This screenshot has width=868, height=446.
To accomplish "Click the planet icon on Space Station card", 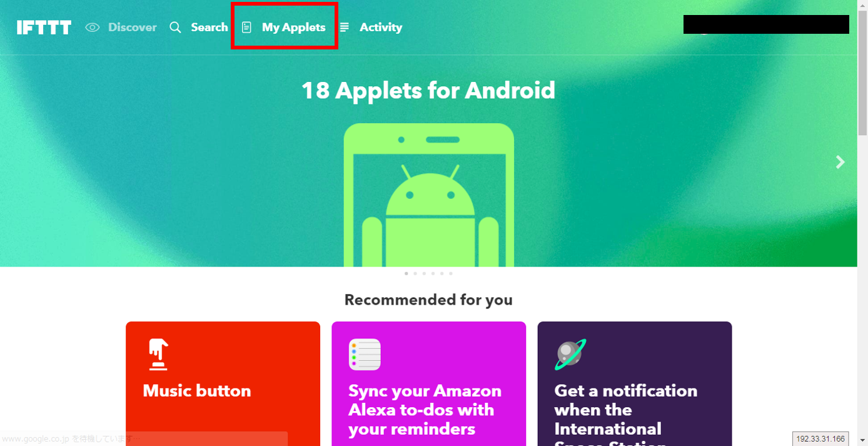I will [570, 355].
